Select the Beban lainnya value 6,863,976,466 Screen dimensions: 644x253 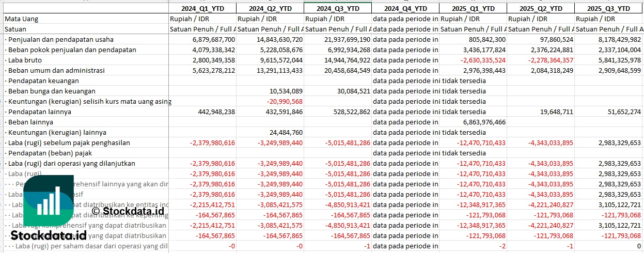(x=479, y=122)
